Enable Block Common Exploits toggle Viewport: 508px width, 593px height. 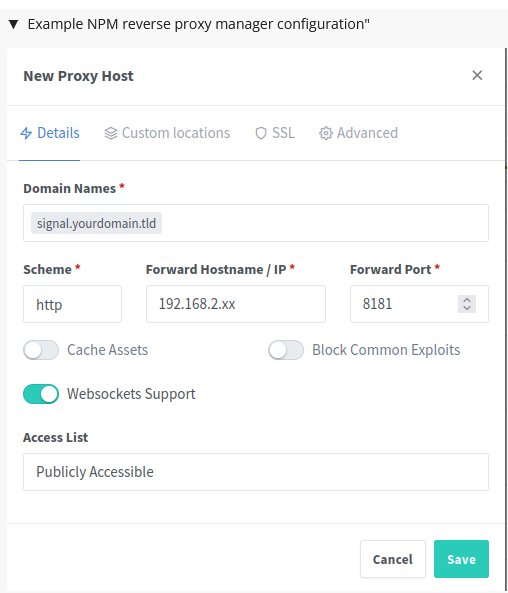(x=286, y=350)
